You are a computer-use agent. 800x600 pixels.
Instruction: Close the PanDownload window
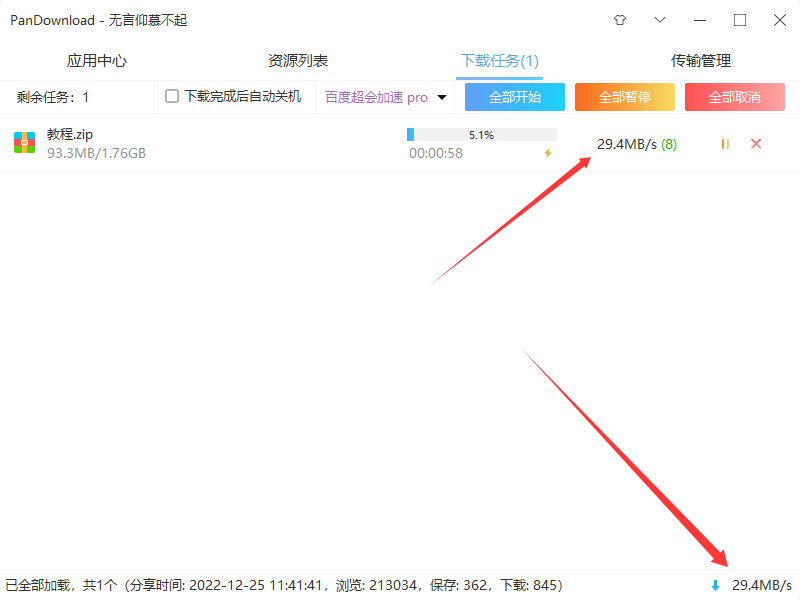click(x=780, y=20)
